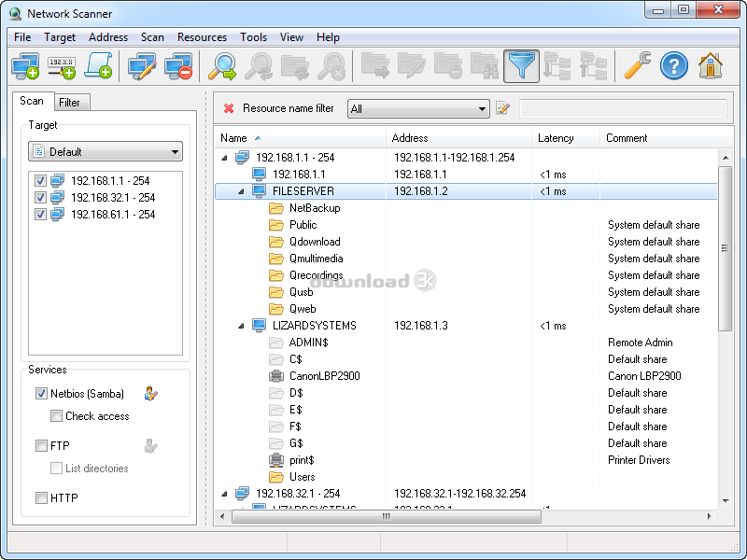The width and height of the screenshot is (747, 560).
Task: Open home page house icon
Action: click(711, 66)
